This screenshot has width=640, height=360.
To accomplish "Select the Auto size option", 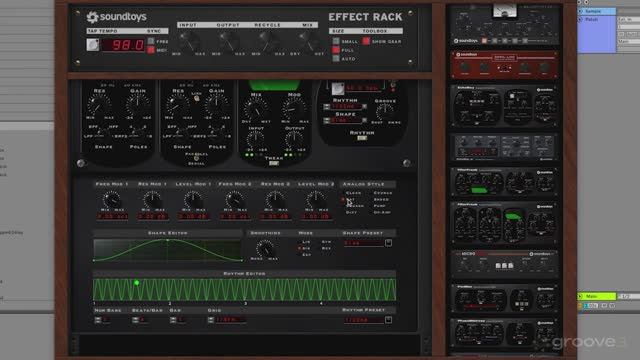I will pyautogui.click(x=336, y=59).
